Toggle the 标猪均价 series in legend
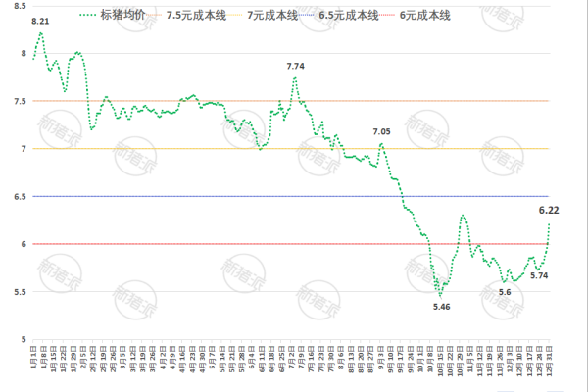 pos(122,15)
